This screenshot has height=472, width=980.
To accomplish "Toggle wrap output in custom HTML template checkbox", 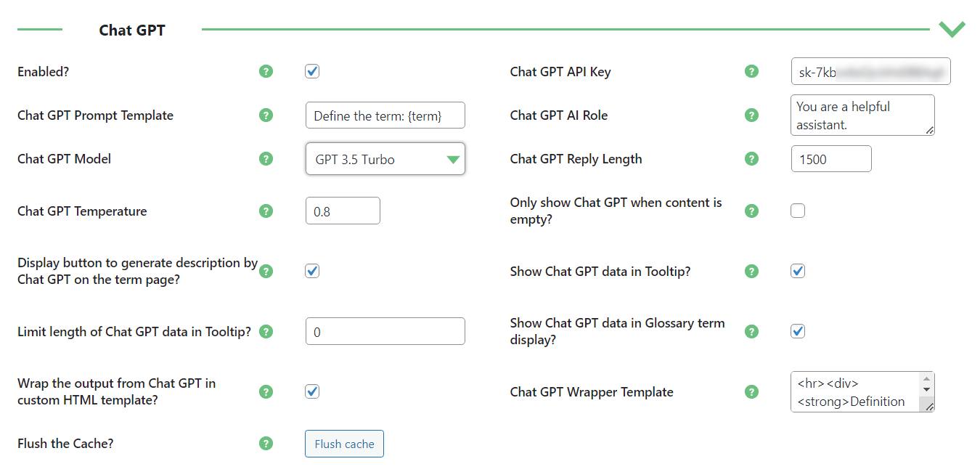I will click(x=312, y=391).
